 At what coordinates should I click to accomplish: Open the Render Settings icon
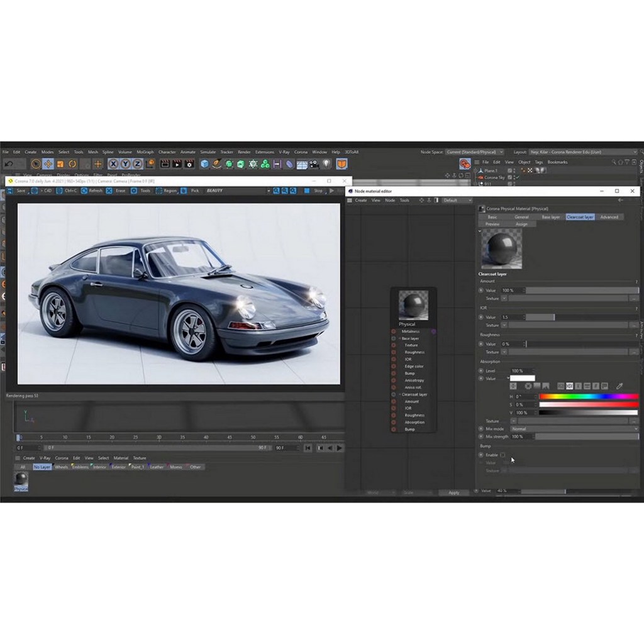click(x=190, y=165)
